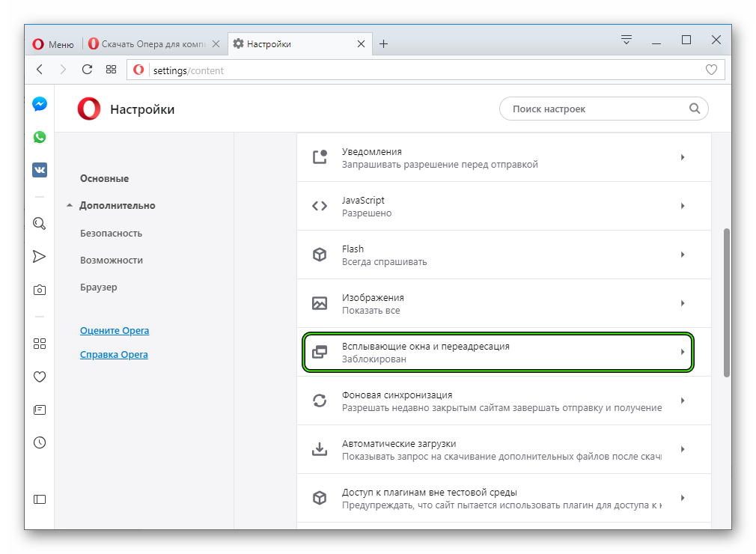Reload the settings page
Screen dimensions: 756x554
coord(88,70)
